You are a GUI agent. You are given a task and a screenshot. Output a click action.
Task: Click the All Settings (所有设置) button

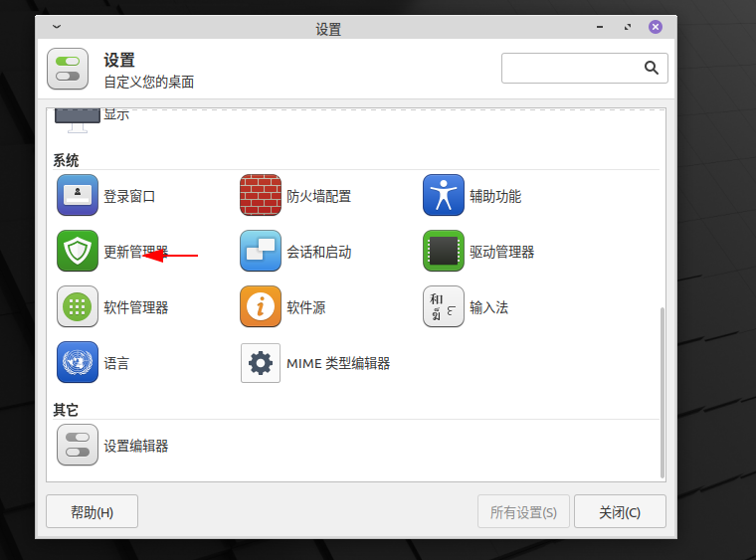pyautogui.click(x=523, y=512)
